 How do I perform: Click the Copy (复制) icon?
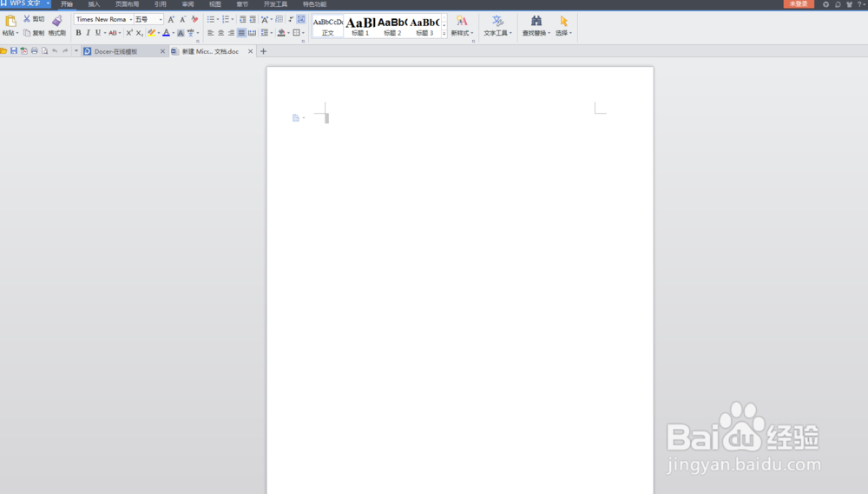click(27, 33)
